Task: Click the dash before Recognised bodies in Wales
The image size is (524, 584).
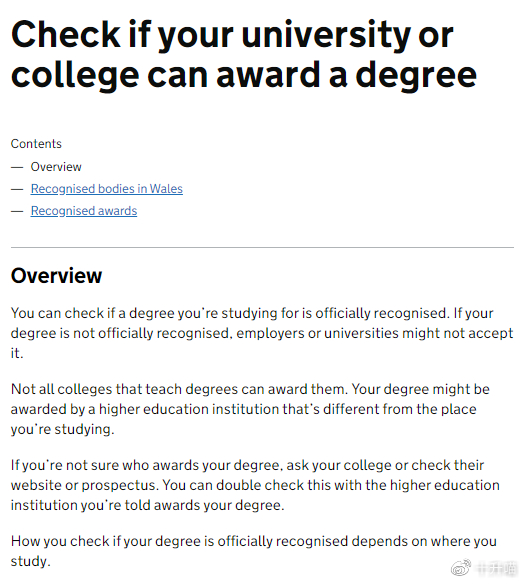Action: tap(17, 189)
